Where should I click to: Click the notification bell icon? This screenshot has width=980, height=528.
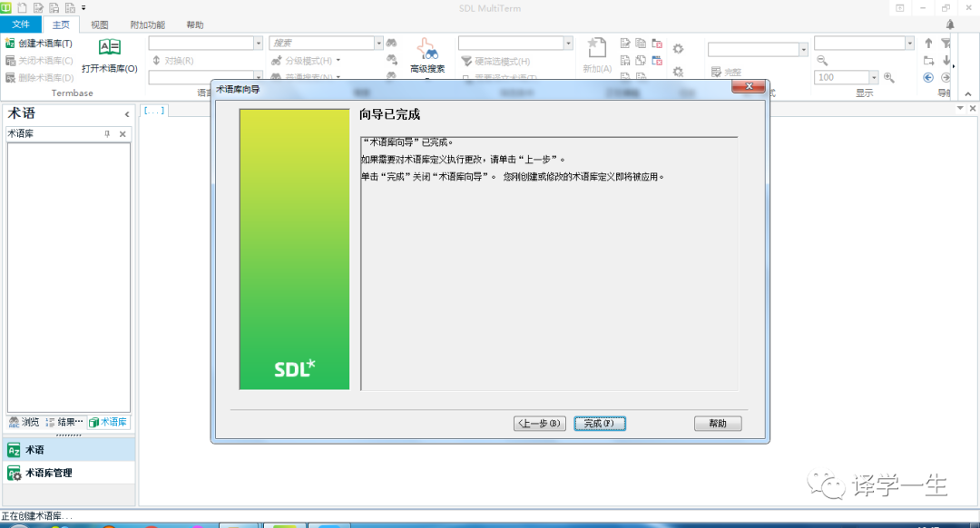click(x=950, y=24)
